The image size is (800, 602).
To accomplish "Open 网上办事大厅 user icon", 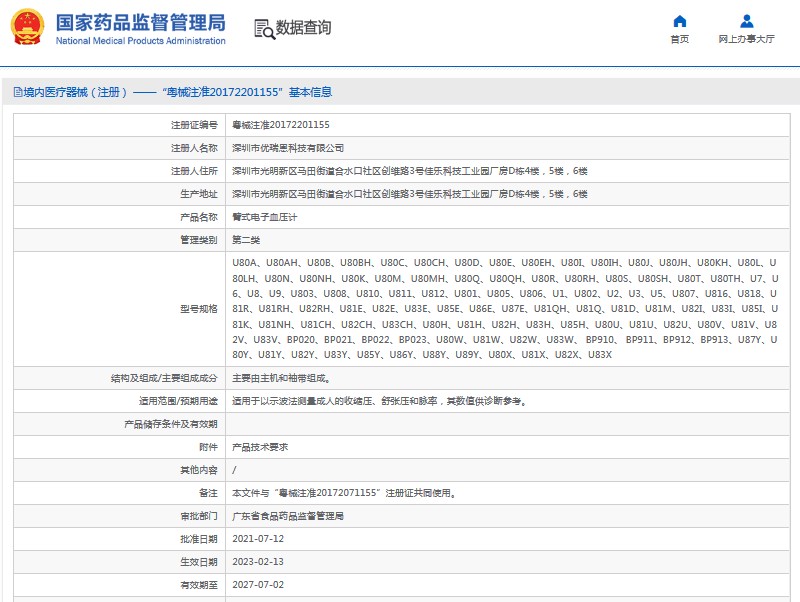I will pyautogui.click(x=746, y=21).
